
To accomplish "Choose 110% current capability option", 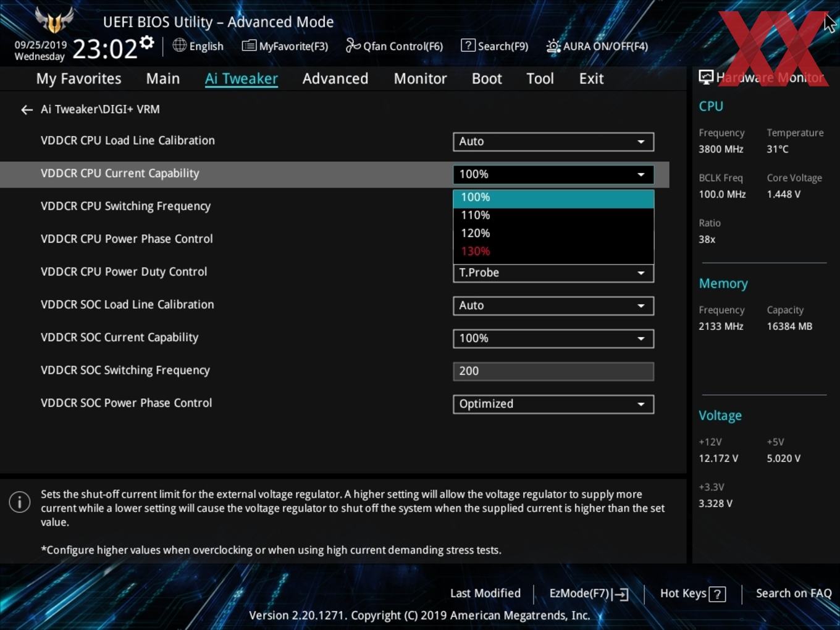I will tap(553, 216).
